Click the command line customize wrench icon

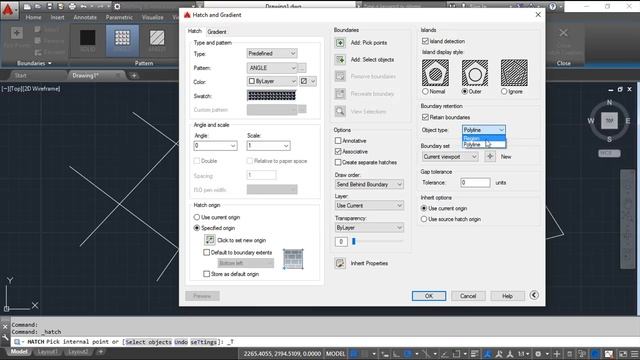pyautogui.click(x=5, y=337)
